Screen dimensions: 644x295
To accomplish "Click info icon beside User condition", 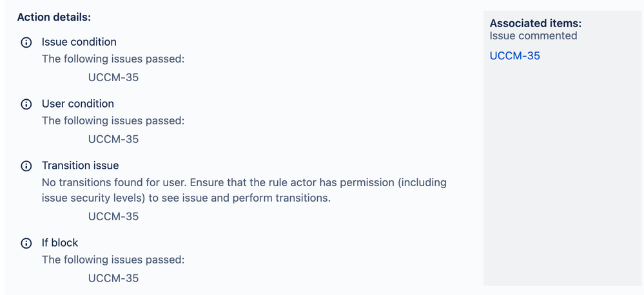I will 26,104.
